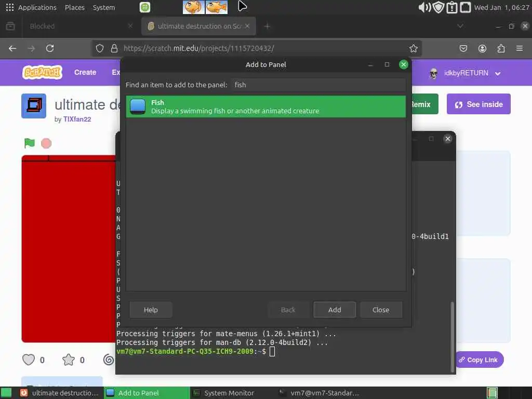
Task: Click the tray icon next to the clock
Action: 465,7
